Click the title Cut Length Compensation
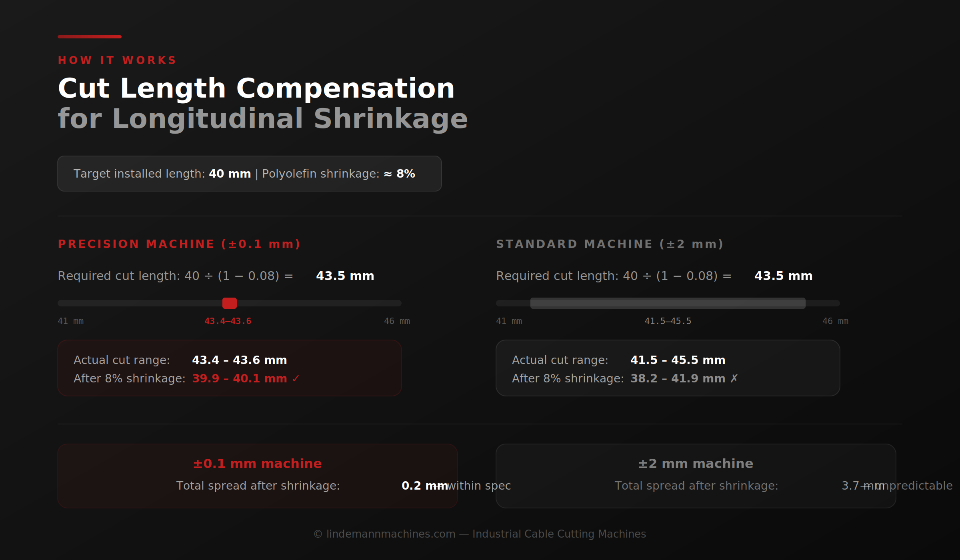 (x=256, y=87)
